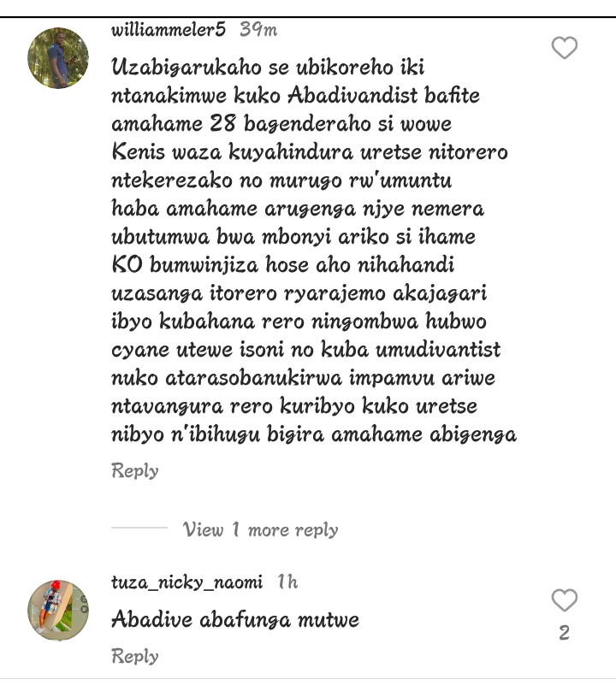Like tuza_nicky_naomi's comment with the heart
Viewport: 616px width, 685px height.
tap(565, 599)
